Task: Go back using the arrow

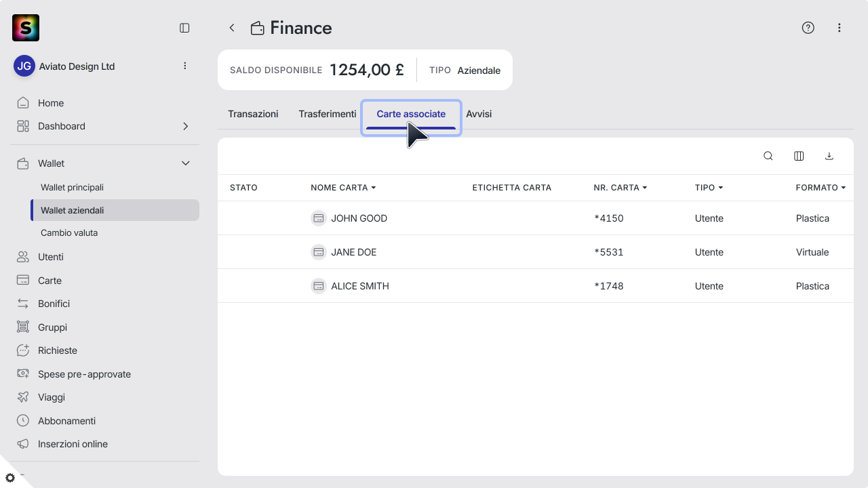Action: click(232, 28)
